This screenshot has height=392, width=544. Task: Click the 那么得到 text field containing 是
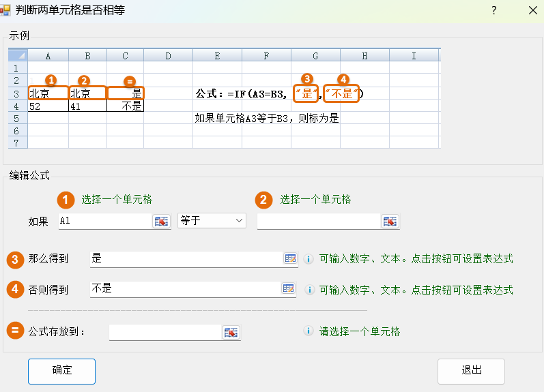[x=185, y=258]
